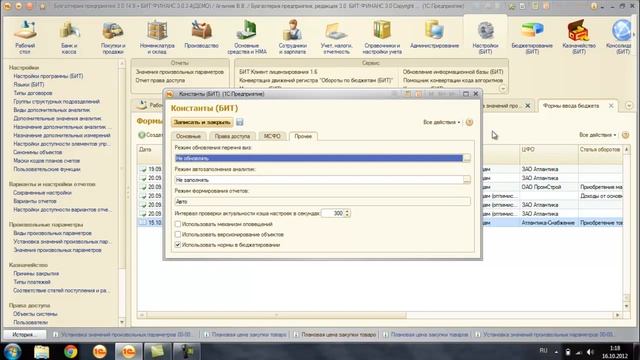
Task: Open Windows Start menu
Action: pos(12,351)
